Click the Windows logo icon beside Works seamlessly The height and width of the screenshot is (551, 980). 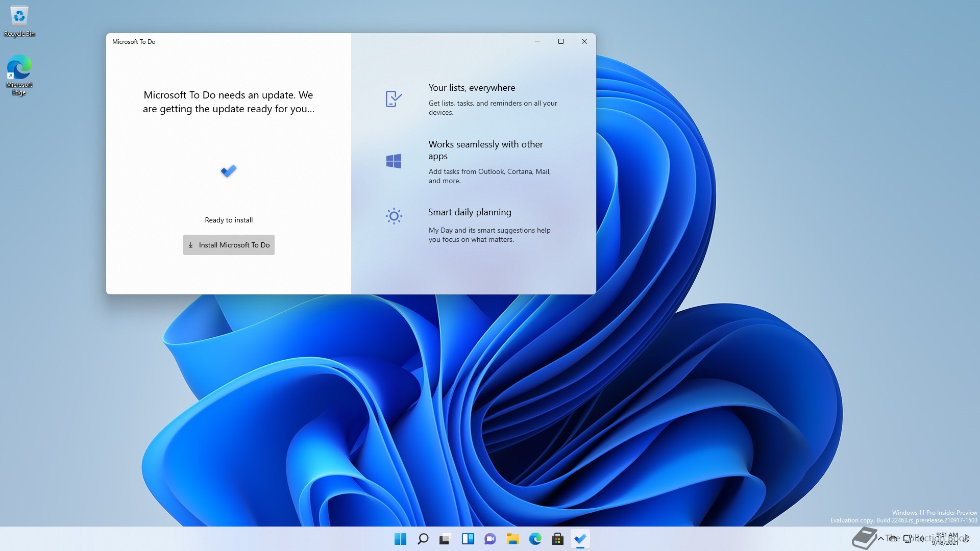click(394, 161)
